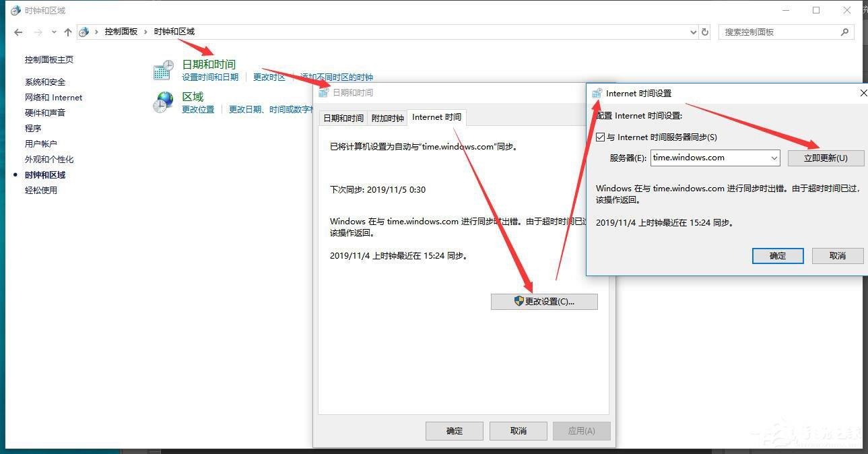Click the Internet Time Settings title icon
This screenshot has height=454, width=868.
(x=597, y=93)
